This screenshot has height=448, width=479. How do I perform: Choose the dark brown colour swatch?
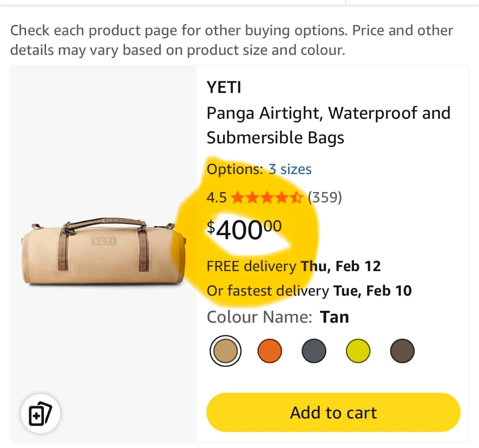click(x=402, y=351)
